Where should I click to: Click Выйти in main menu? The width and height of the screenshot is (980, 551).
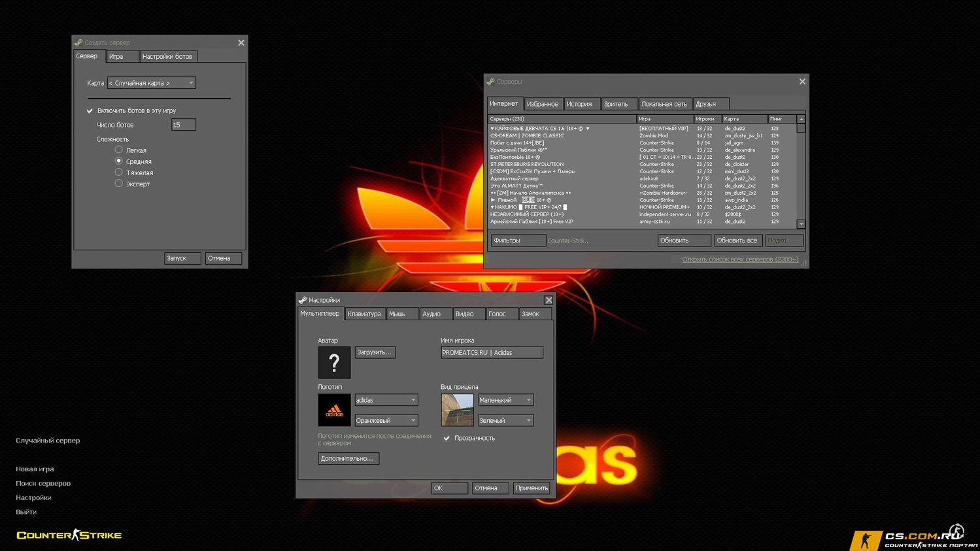point(26,512)
